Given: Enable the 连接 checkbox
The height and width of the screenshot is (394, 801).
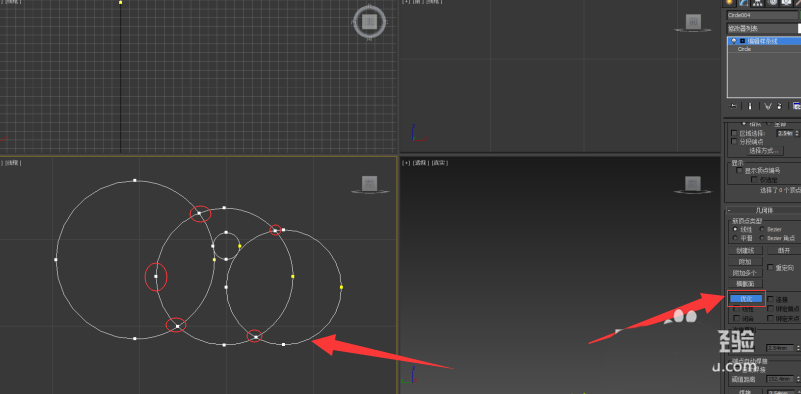Looking at the screenshot, I should point(770,299).
